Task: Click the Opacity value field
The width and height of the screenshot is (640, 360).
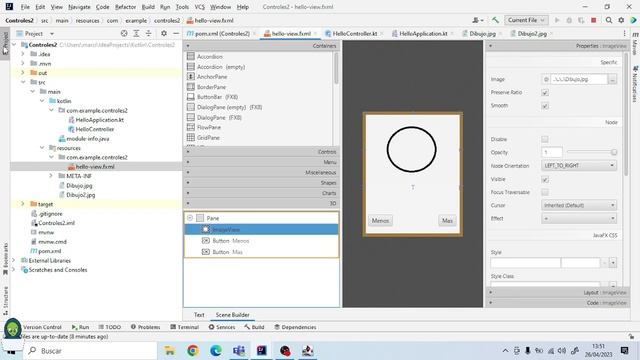Action: click(551, 152)
